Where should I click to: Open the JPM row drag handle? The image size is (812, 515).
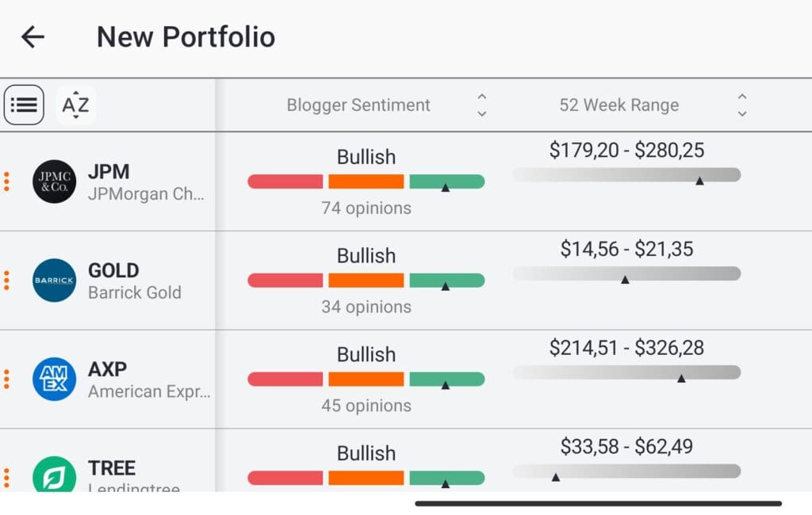(7, 181)
